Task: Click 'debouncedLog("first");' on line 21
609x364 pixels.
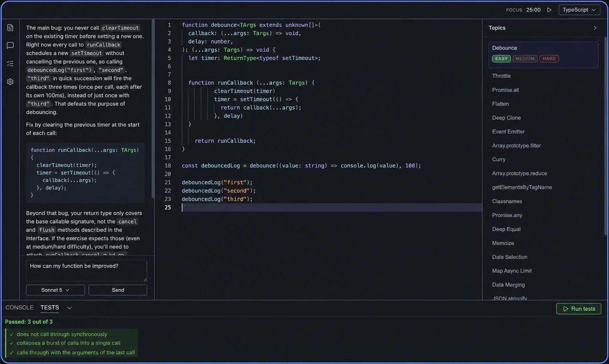Action: [x=217, y=182]
